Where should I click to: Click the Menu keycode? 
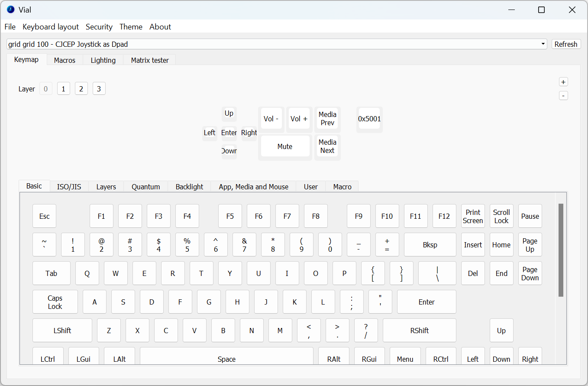(x=405, y=357)
